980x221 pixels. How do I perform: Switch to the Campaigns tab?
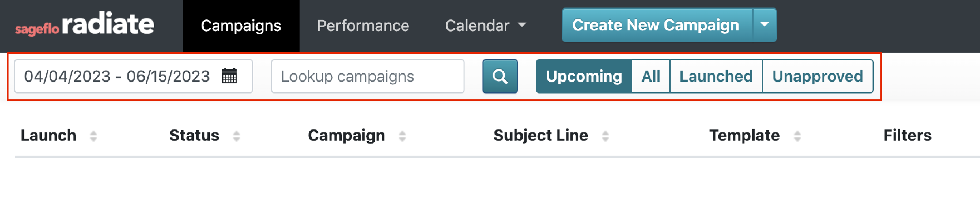[x=241, y=25]
